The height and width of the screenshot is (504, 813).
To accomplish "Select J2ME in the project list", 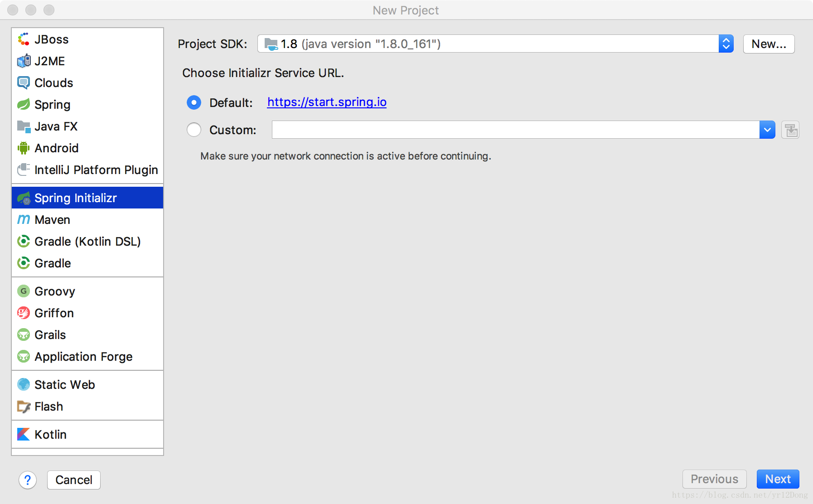I will [87, 61].
